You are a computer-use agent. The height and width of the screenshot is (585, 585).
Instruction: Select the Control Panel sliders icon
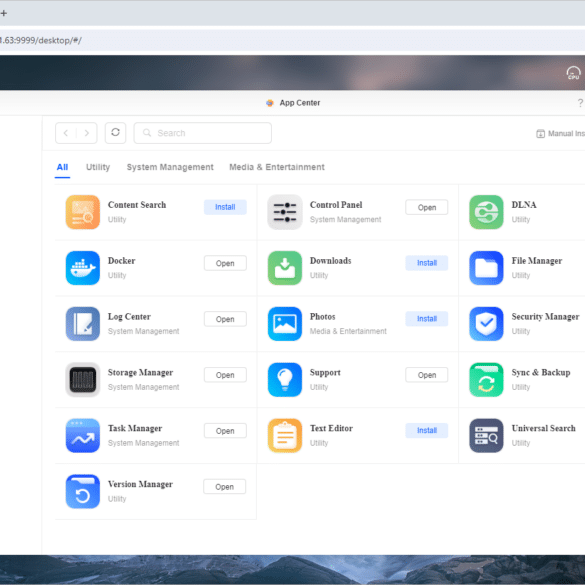pos(285,212)
